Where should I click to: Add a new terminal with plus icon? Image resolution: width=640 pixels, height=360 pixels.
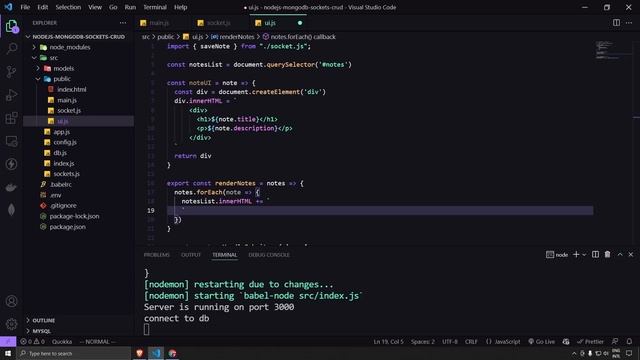(576, 254)
